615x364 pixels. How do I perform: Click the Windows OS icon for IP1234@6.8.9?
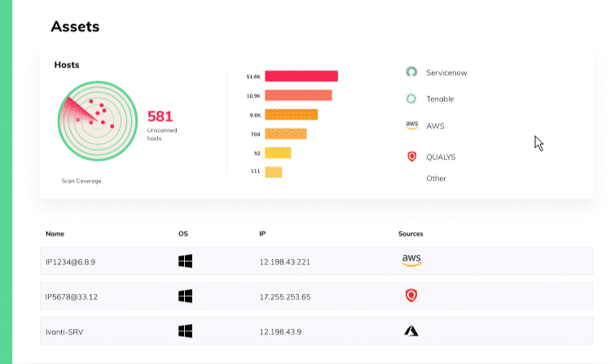point(185,261)
